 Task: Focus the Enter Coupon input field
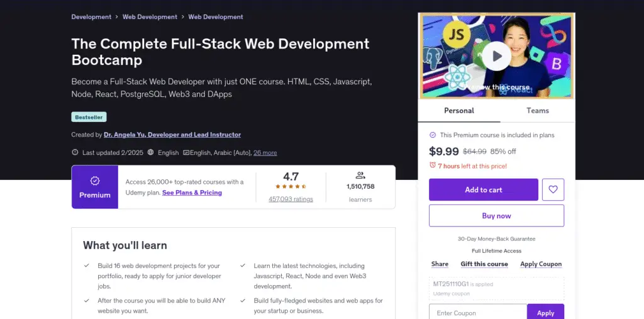point(478,313)
